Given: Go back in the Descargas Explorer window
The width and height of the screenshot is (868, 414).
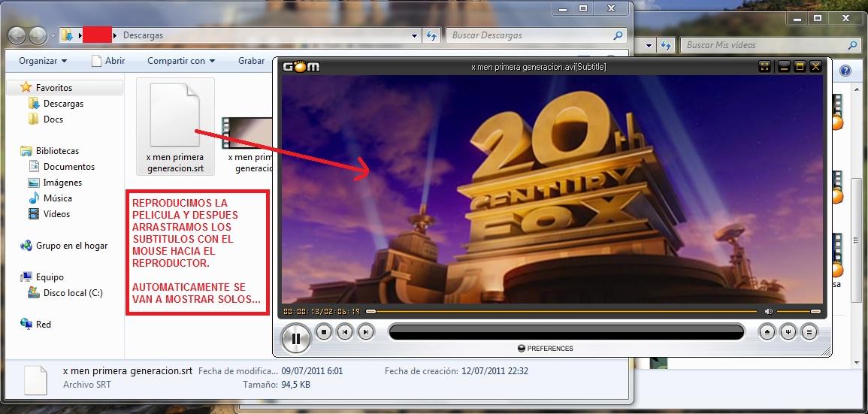Looking at the screenshot, I should click(x=17, y=35).
